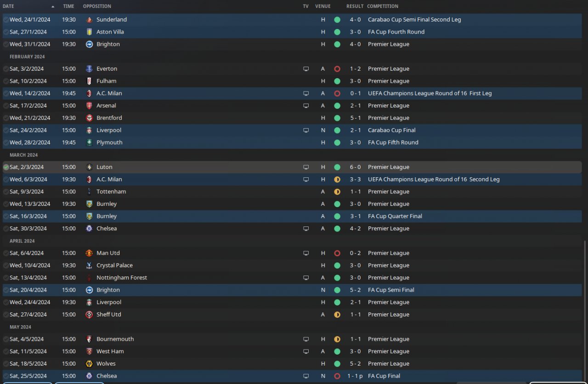Image resolution: width=588 pixels, height=384 pixels.
Task: Tick the selection circle for Sunderland fixture
Action: [6, 20]
